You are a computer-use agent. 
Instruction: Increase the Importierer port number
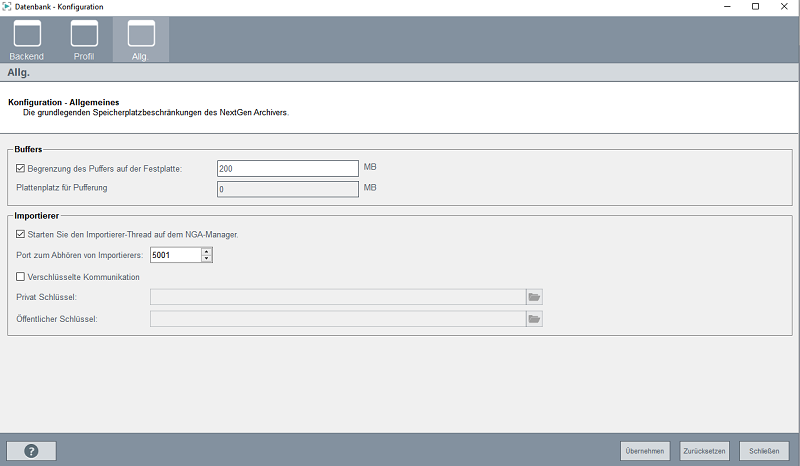click(206, 251)
